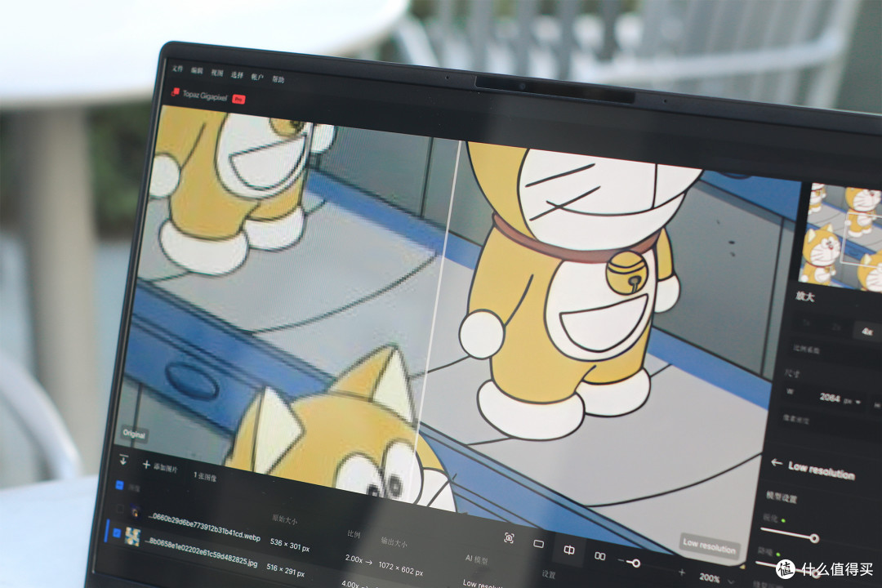The image size is (882, 588).
Task: Click the red Pro badge
Action: [238, 99]
